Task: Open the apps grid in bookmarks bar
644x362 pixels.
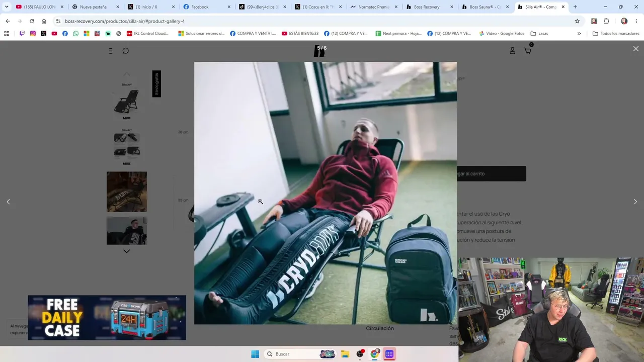Action: (x=7, y=34)
